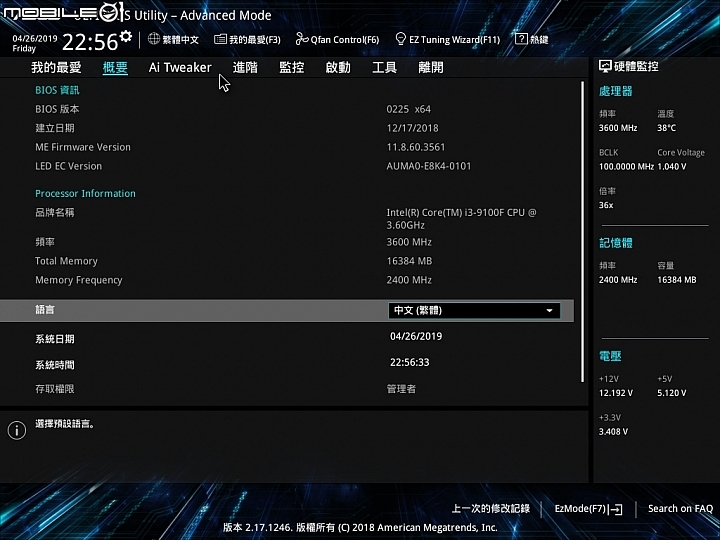The height and width of the screenshot is (540, 720).
Task: Open 上一次的修改記錄 last modified log
Action: click(x=491, y=509)
